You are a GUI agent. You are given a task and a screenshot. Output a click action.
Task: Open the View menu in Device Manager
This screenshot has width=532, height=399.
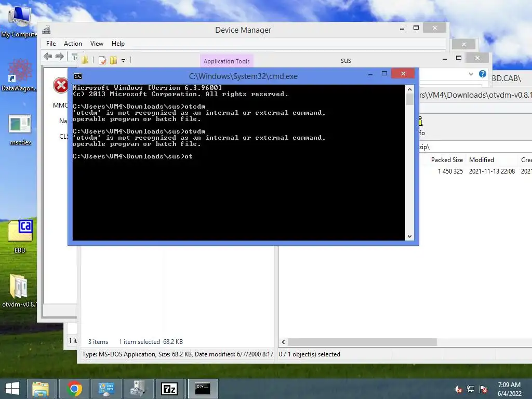pos(97,44)
